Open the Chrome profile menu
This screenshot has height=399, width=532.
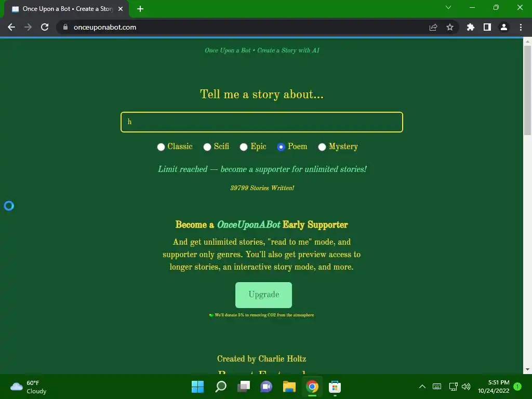(x=503, y=27)
